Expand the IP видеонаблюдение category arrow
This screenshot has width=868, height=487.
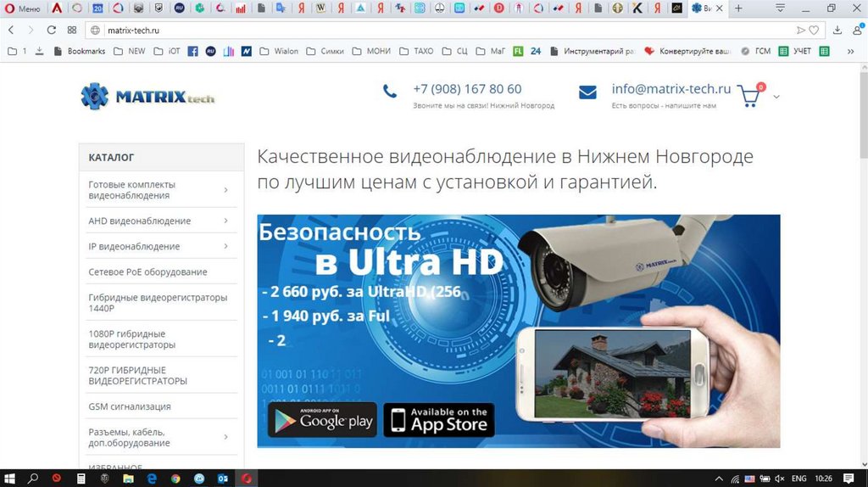(x=225, y=246)
